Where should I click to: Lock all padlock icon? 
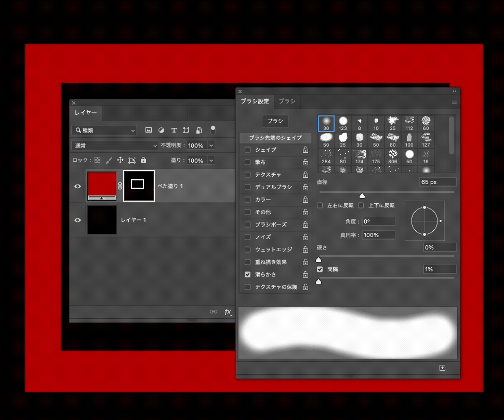click(143, 160)
